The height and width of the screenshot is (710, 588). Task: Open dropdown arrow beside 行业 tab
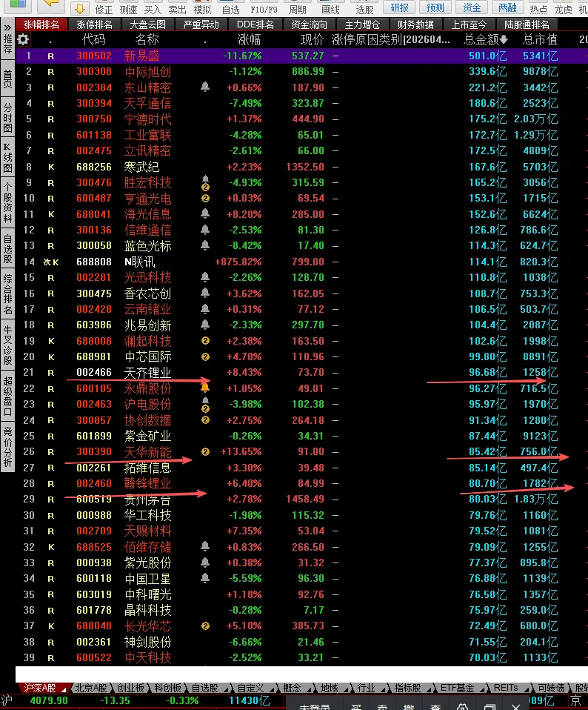(x=384, y=689)
